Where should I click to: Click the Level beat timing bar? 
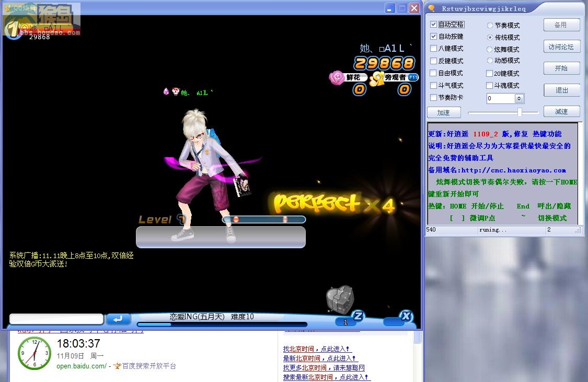click(263, 219)
